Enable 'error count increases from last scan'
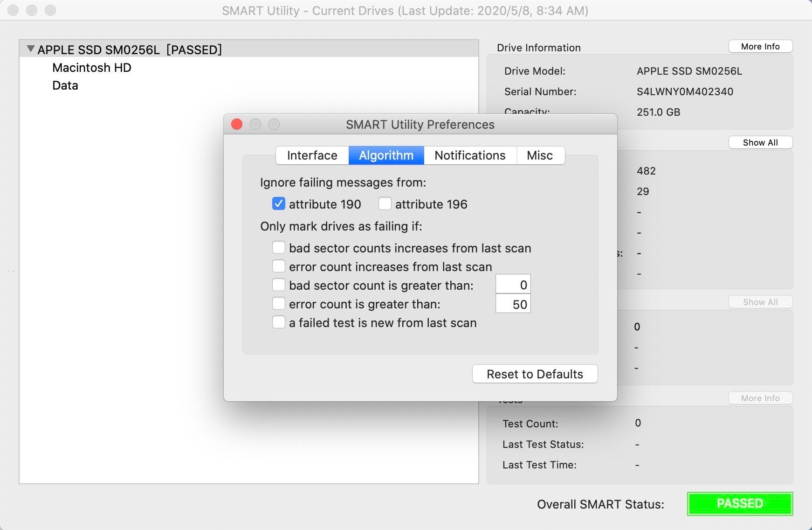 click(x=279, y=266)
